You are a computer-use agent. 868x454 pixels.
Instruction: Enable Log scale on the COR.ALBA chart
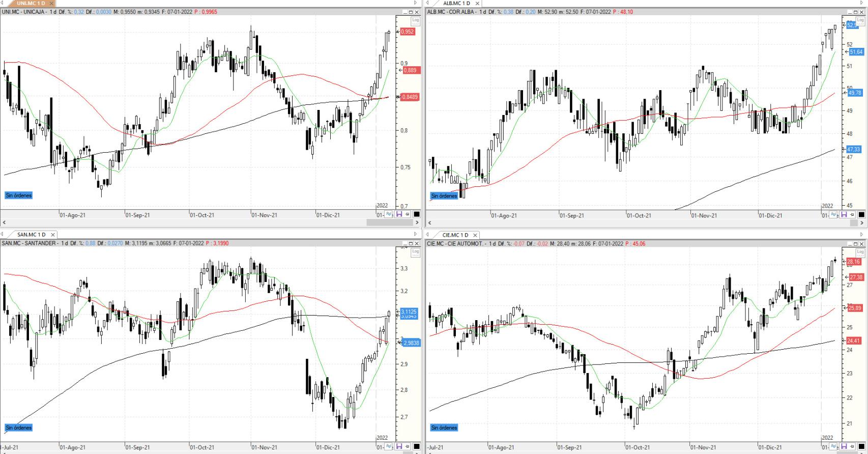click(x=860, y=20)
